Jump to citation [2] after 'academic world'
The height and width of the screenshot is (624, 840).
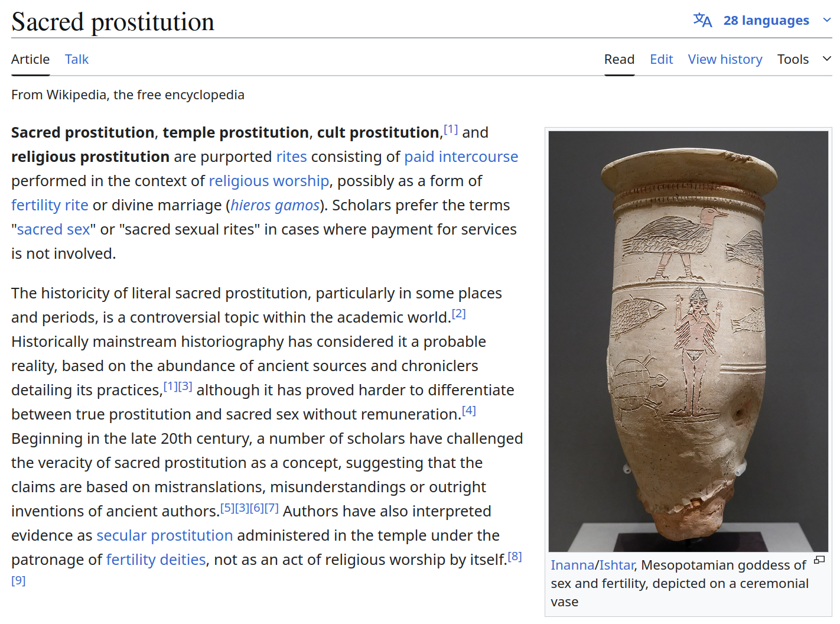(458, 314)
